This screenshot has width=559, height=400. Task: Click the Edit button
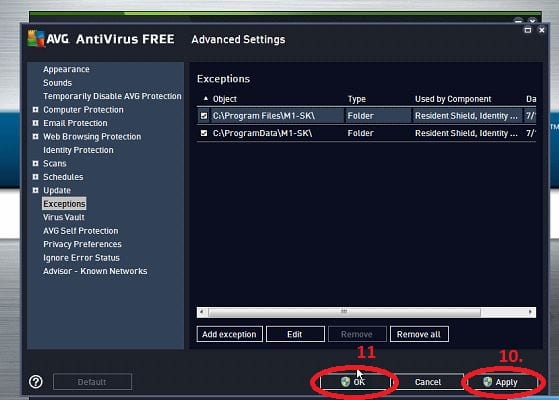(295, 334)
